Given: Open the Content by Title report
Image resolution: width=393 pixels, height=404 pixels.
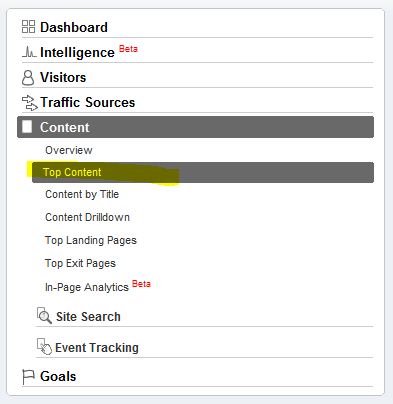Looking at the screenshot, I should pos(82,194).
